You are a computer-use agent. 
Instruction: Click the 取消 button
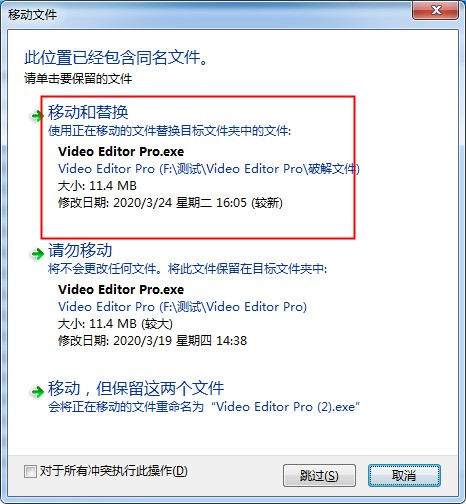404,475
